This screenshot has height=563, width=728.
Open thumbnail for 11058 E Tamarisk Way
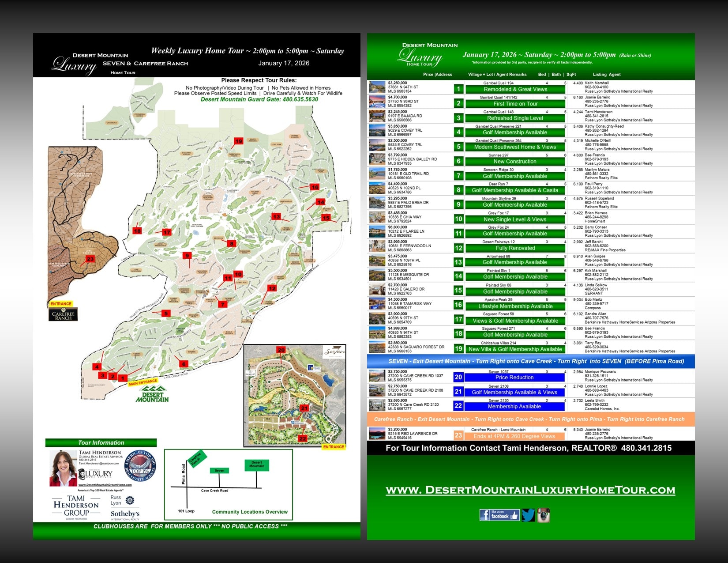coord(377,304)
